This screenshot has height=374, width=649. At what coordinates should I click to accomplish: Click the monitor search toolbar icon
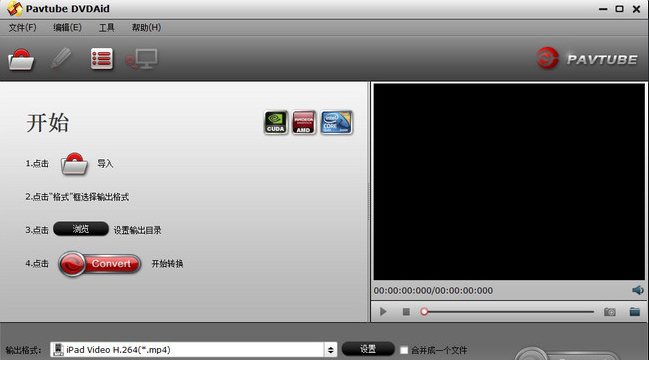tap(142, 59)
